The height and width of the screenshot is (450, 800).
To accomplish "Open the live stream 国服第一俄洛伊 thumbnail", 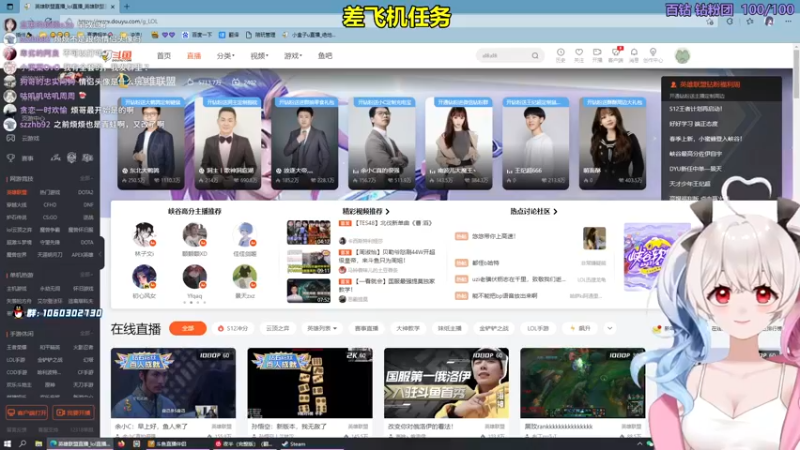I will click(446, 383).
